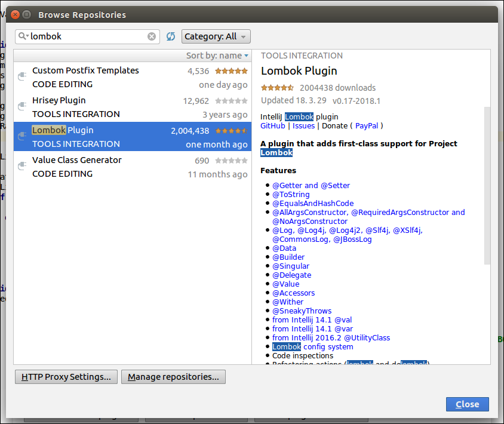This screenshot has width=504, height=424.
Task: Open the @Getter and @Setter link
Action: (x=311, y=186)
